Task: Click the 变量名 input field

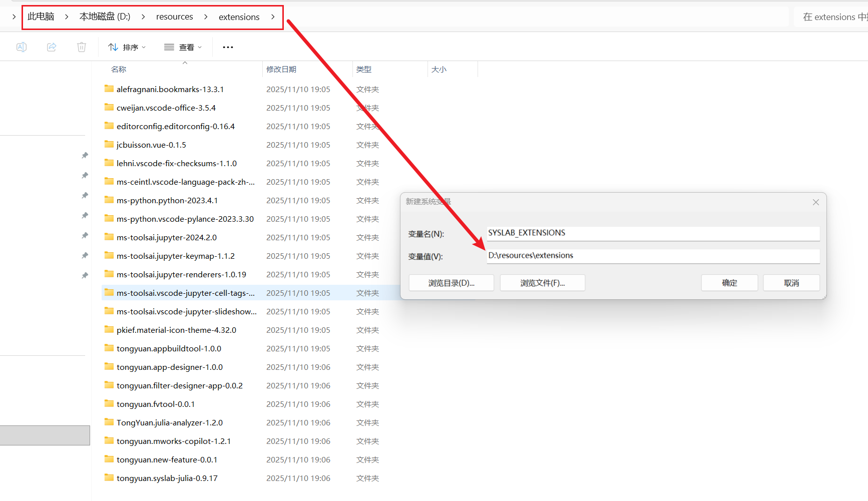Action: [653, 233]
